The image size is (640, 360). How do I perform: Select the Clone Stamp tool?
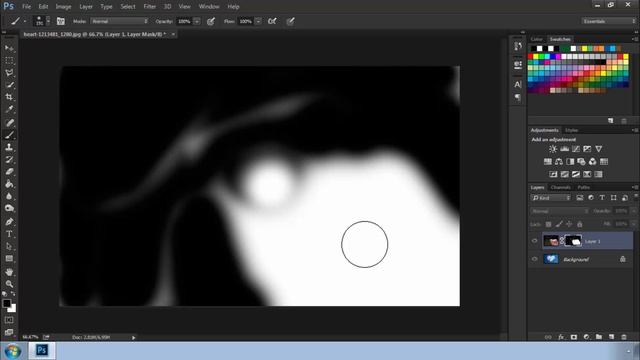(9, 147)
